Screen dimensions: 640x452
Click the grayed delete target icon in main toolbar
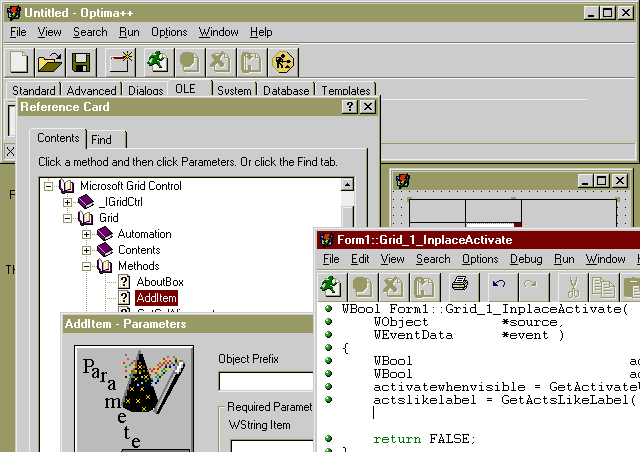220,62
